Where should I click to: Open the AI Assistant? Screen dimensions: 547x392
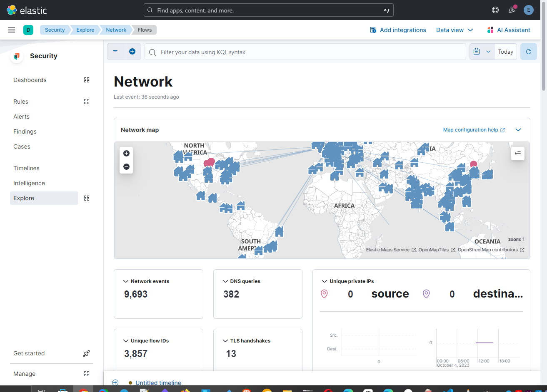coord(508,30)
